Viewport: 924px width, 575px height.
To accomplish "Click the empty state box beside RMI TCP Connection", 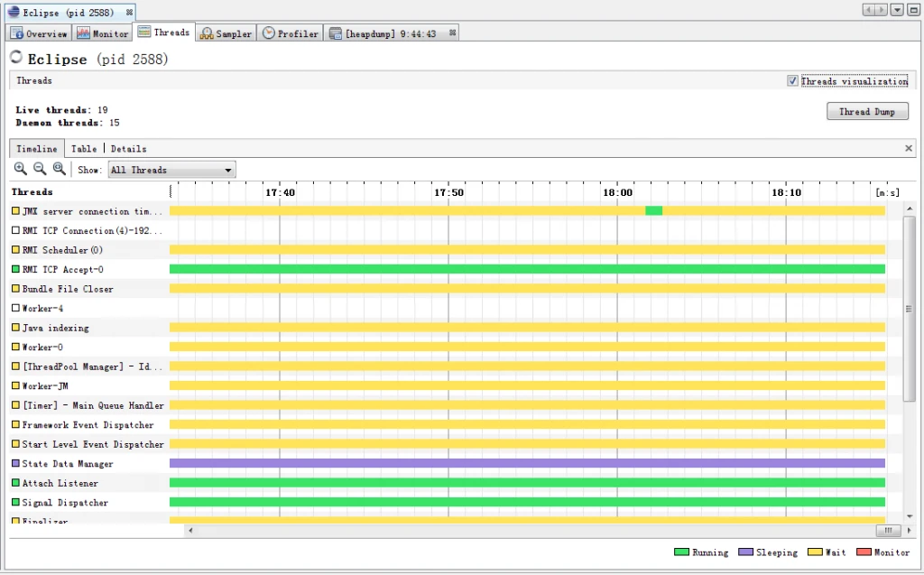I will click(x=16, y=230).
